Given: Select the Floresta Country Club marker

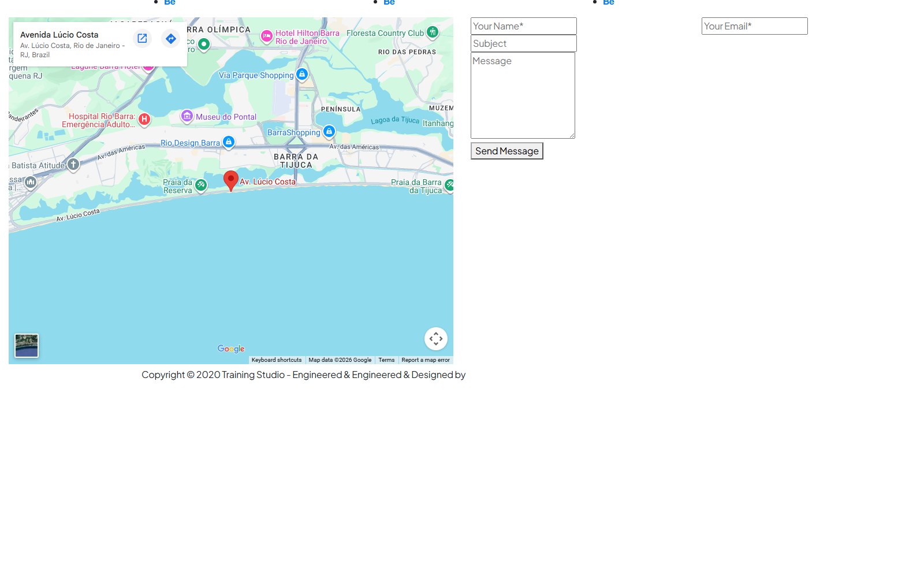Looking at the screenshot, I should click(x=433, y=32).
